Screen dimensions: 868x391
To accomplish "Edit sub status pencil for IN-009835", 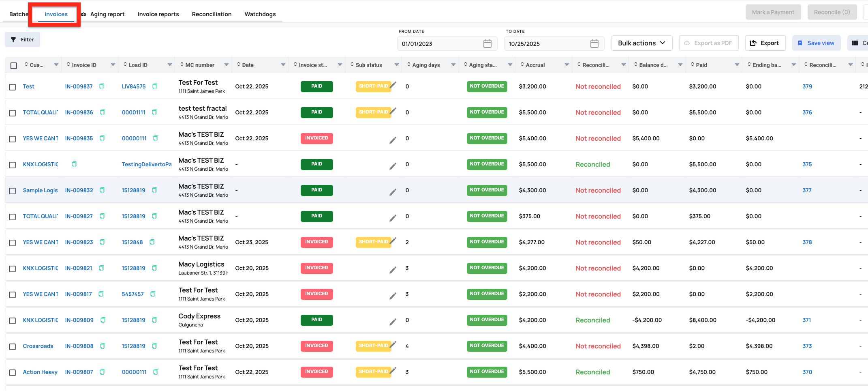I will [393, 140].
